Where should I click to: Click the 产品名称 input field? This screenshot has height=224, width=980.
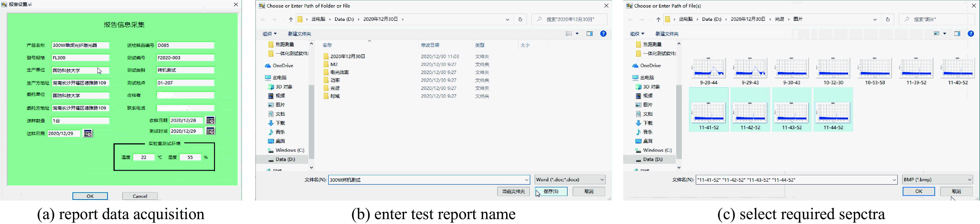[80, 45]
